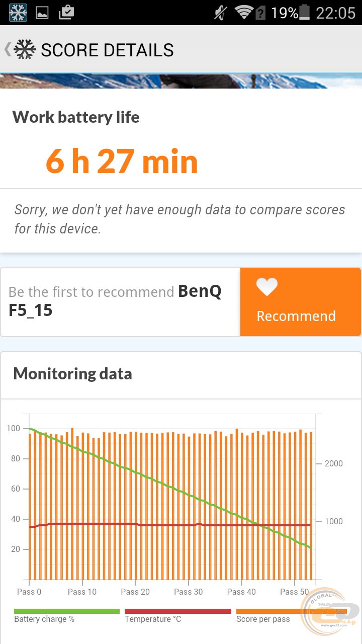The height and width of the screenshot is (644, 362).
Task: Tap the green Battery charge % legend bar
Action: (66, 611)
